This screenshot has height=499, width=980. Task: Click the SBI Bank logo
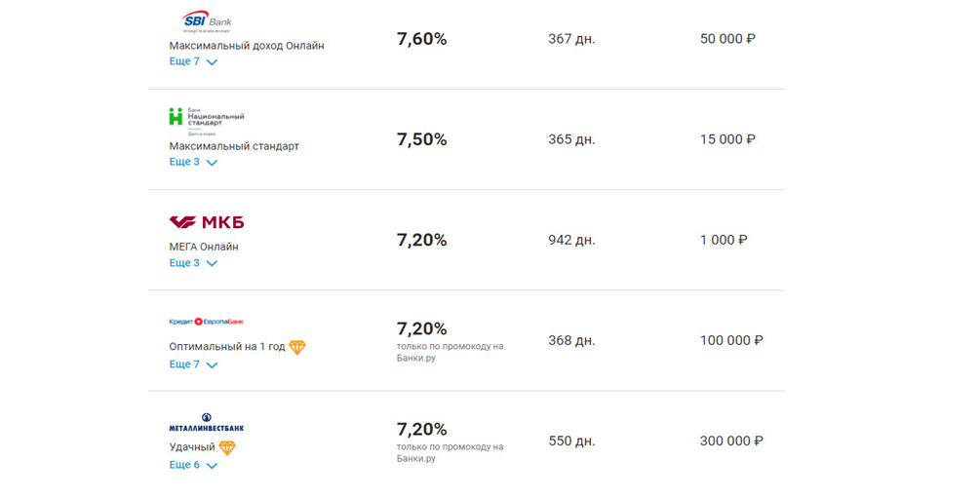tap(207, 21)
